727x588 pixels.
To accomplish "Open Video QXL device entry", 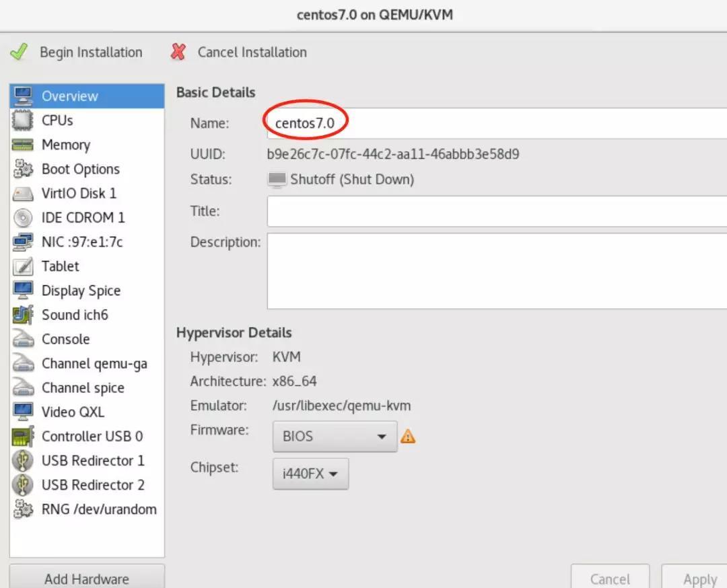I will 73,412.
